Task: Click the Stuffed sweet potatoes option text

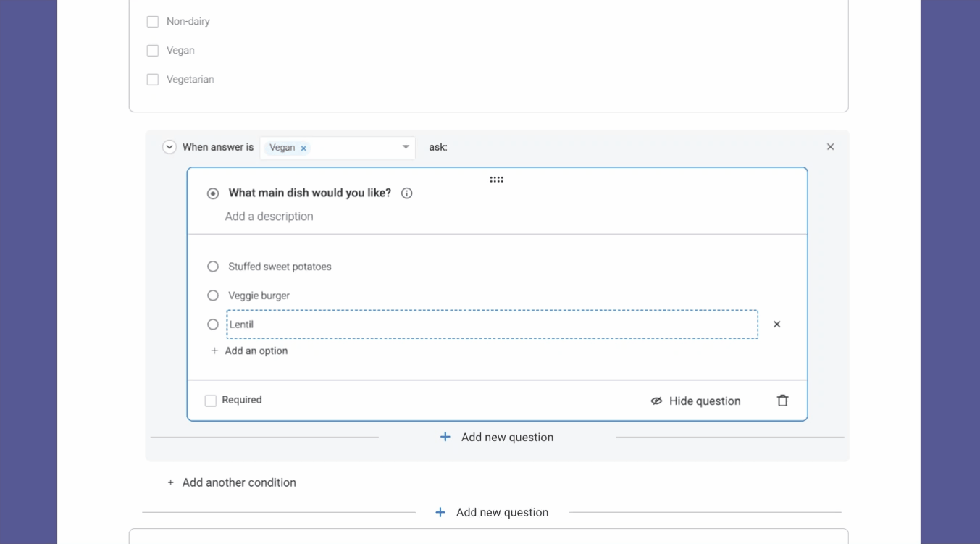Action: click(280, 267)
